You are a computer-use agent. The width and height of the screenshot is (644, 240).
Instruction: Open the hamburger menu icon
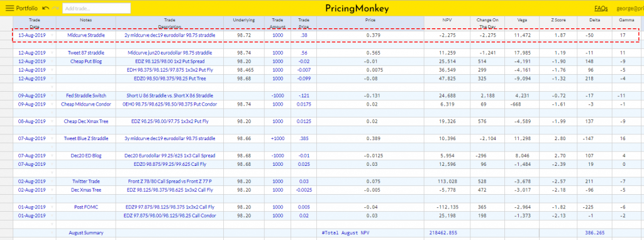[9, 8]
